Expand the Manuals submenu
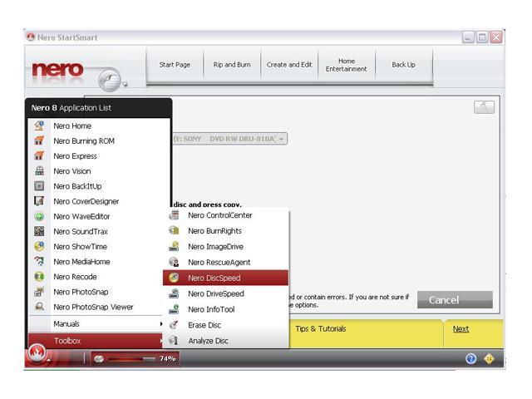532x399 pixels. tap(96, 323)
